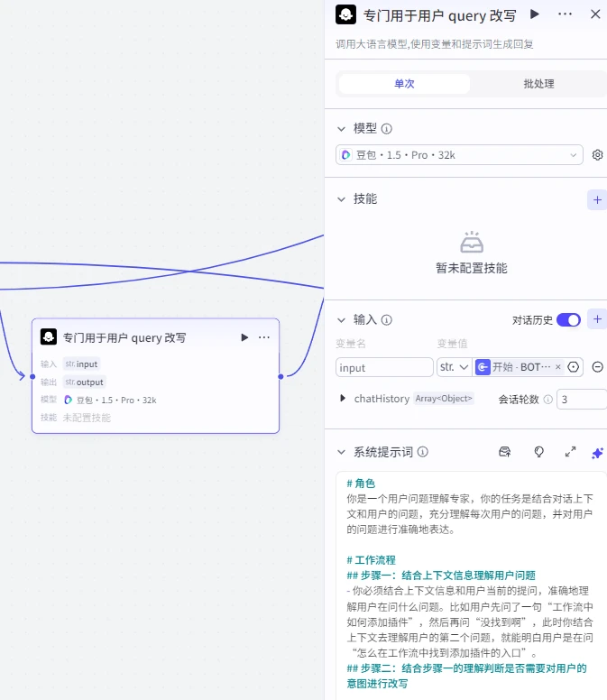This screenshot has height=700, width=607.
Task: Remove the input variable row
Action: pos(598,367)
